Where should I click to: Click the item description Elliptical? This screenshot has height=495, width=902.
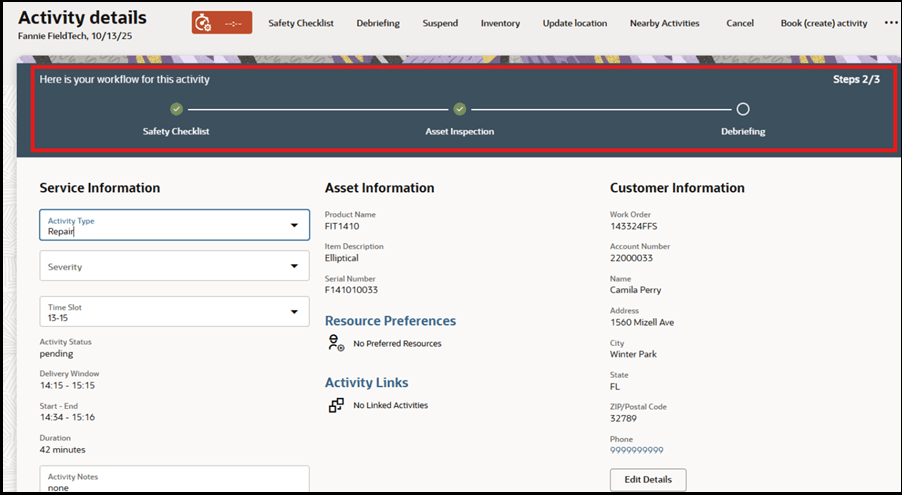[x=341, y=258]
